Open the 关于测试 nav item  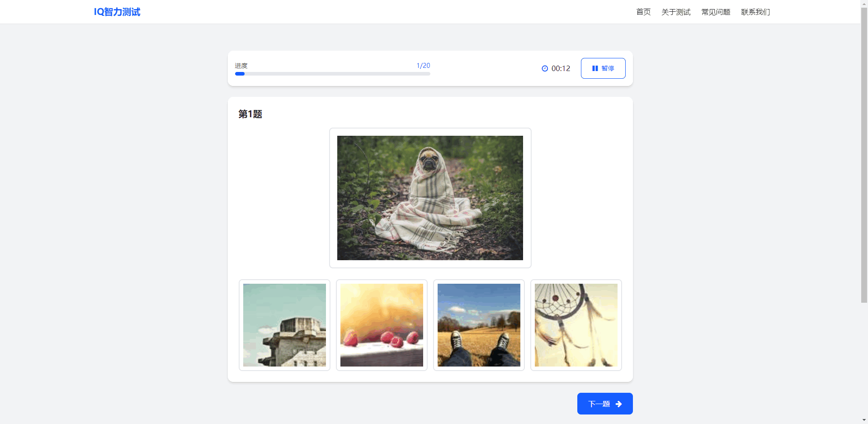click(x=676, y=12)
